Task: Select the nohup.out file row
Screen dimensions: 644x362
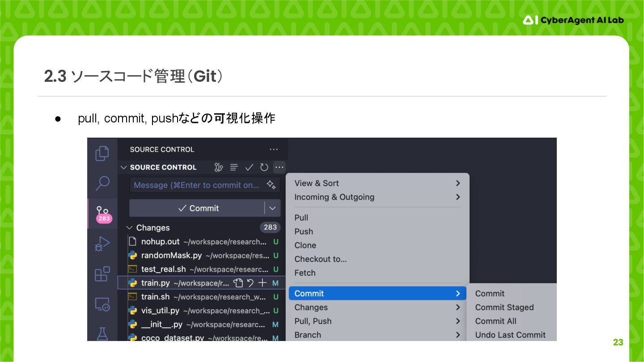Action: 201,241
